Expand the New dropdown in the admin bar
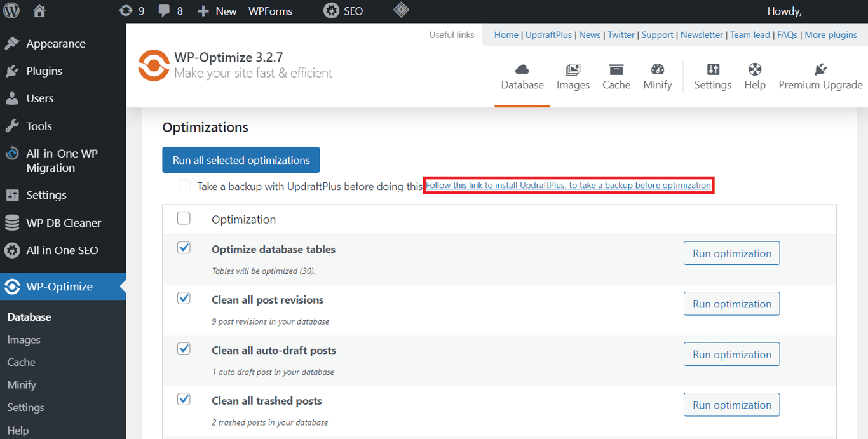This screenshot has height=439, width=868. tap(217, 10)
